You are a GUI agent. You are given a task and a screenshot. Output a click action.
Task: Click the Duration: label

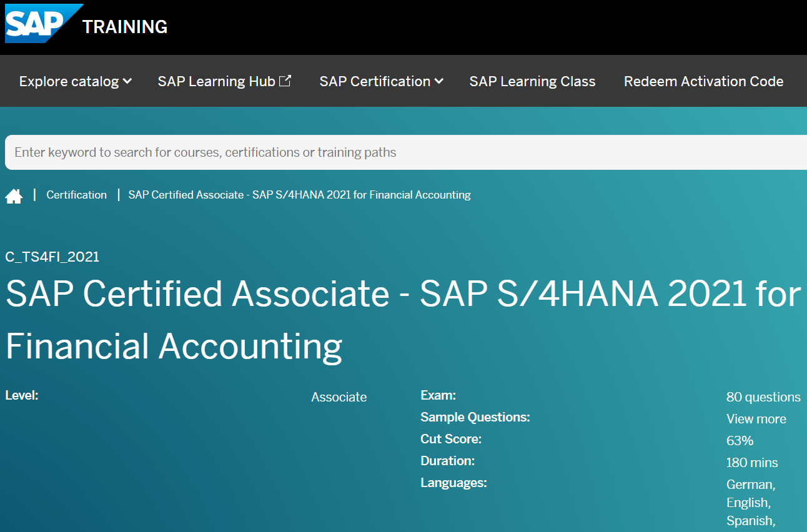pyautogui.click(x=447, y=461)
